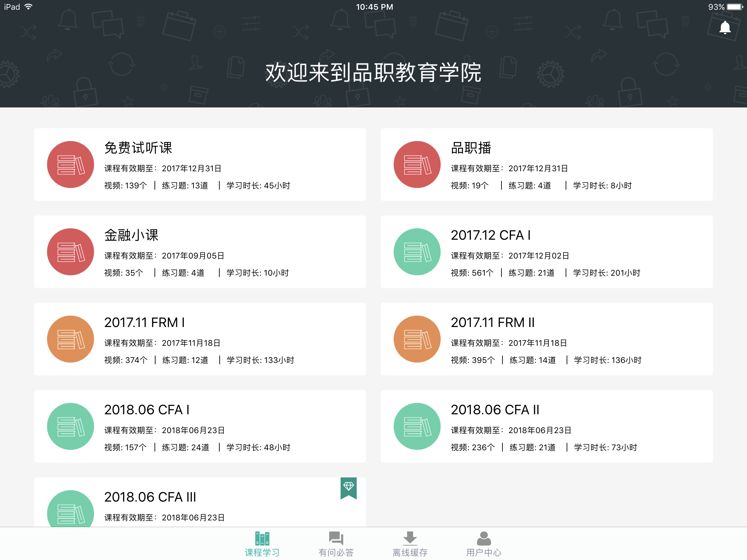
Task: Tap 学习时长: 133小时 in 2017.11 FRM I
Action: coord(260,360)
